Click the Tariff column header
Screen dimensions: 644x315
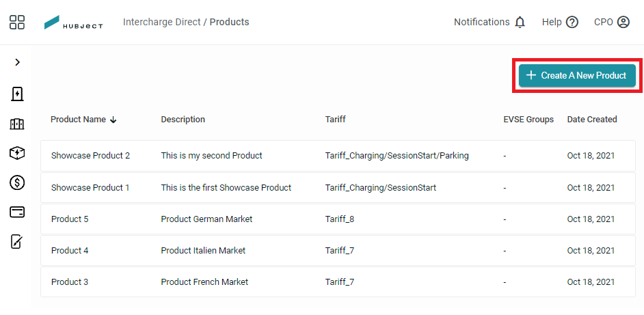point(335,119)
